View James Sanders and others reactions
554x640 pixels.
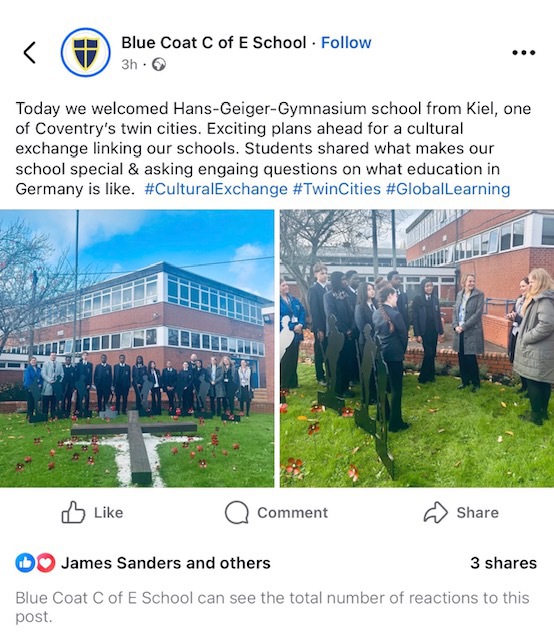click(166, 563)
